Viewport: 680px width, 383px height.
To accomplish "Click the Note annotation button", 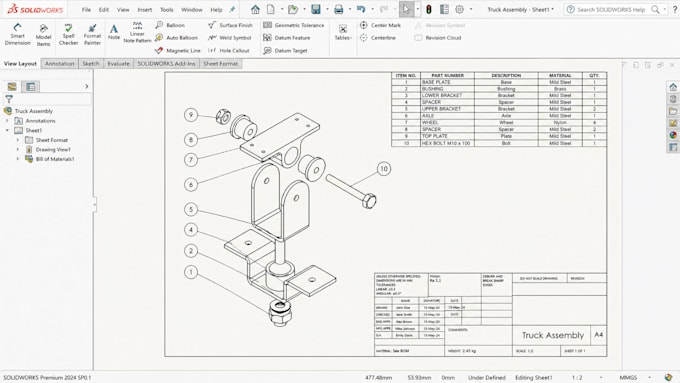I will [114, 32].
